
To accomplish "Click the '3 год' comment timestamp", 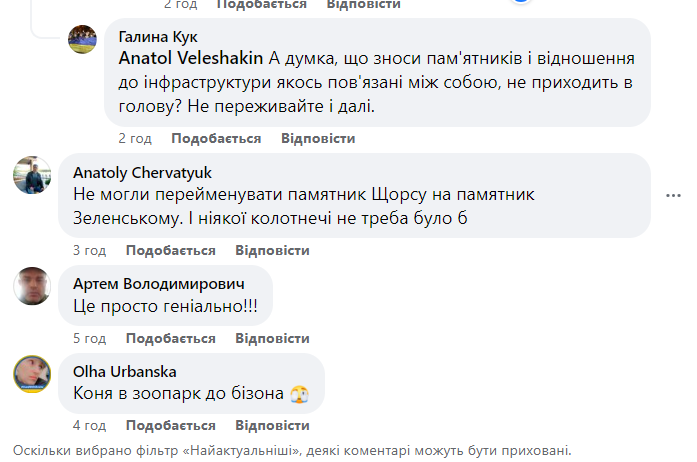I will [x=89, y=250].
